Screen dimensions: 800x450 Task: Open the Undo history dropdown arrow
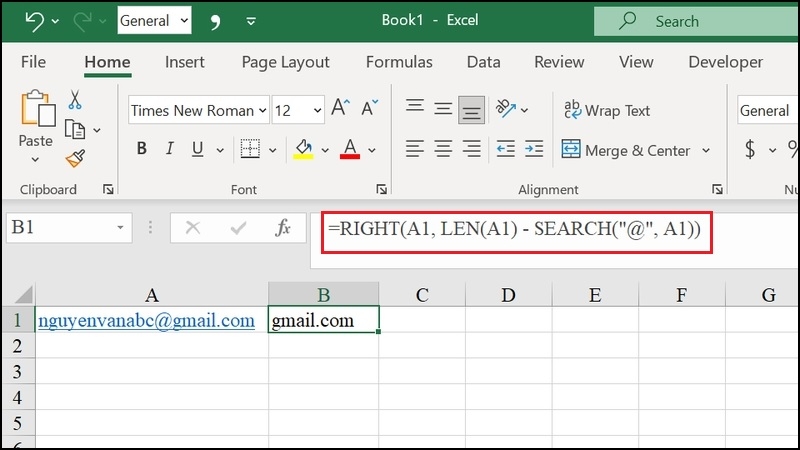[x=55, y=21]
